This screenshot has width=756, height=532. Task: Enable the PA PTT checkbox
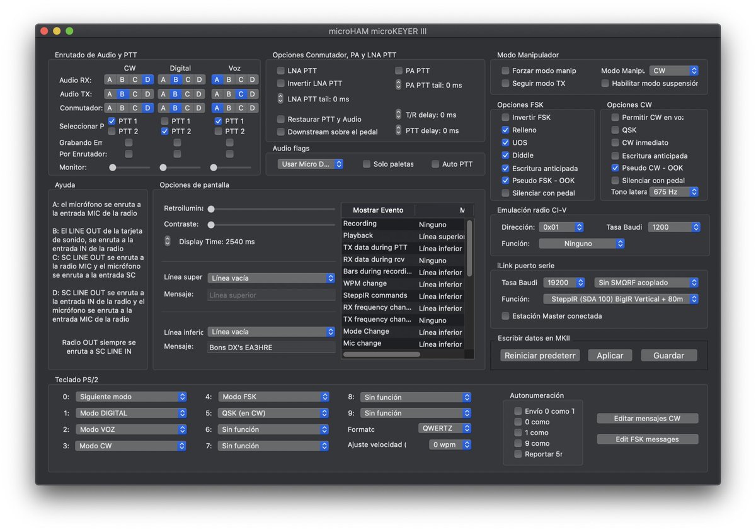(399, 71)
